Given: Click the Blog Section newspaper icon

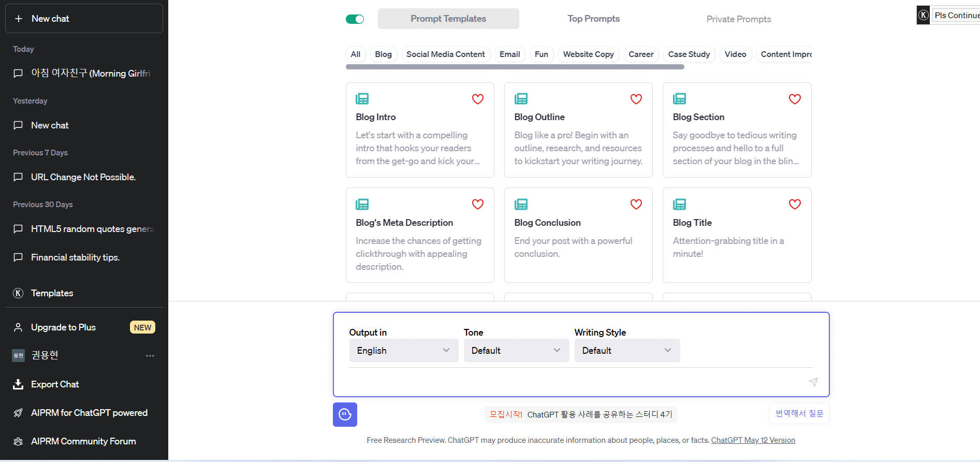Looking at the screenshot, I should click(679, 98).
